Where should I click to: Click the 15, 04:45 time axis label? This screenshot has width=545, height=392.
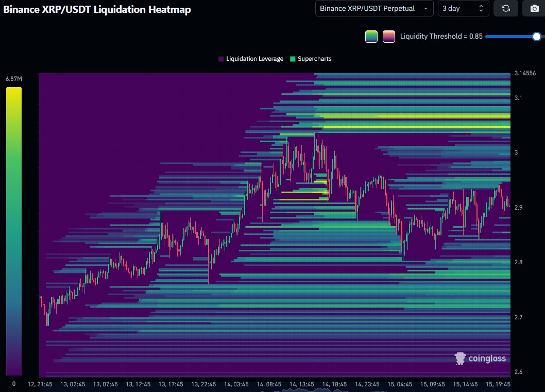click(400, 384)
